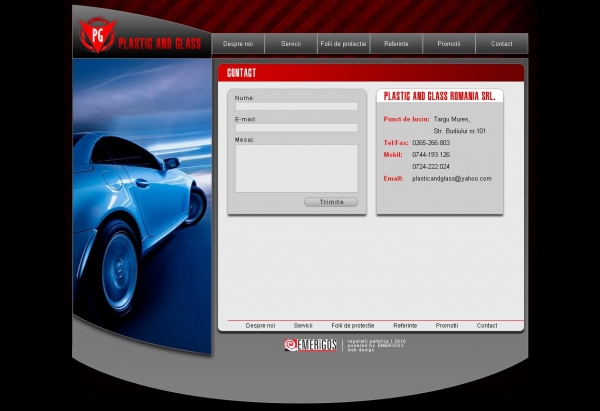Click the powered by Emerigos footer text
This screenshot has height=411, width=600.
(376, 346)
